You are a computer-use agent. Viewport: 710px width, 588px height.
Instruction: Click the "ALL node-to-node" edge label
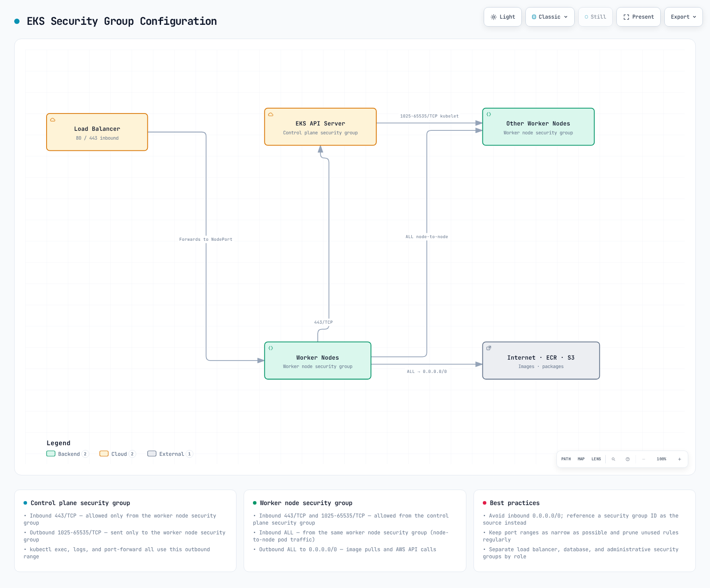(427, 237)
